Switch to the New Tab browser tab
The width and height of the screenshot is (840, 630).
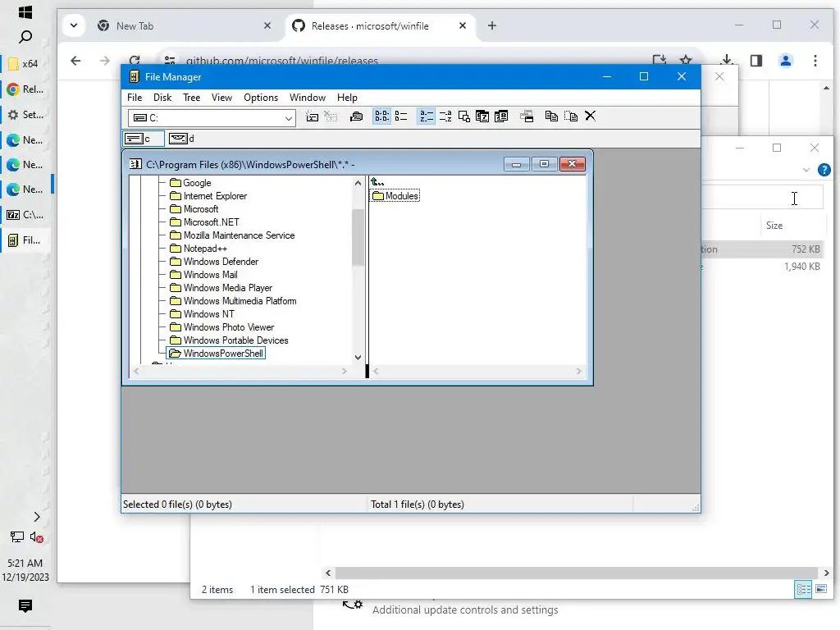tap(185, 25)
